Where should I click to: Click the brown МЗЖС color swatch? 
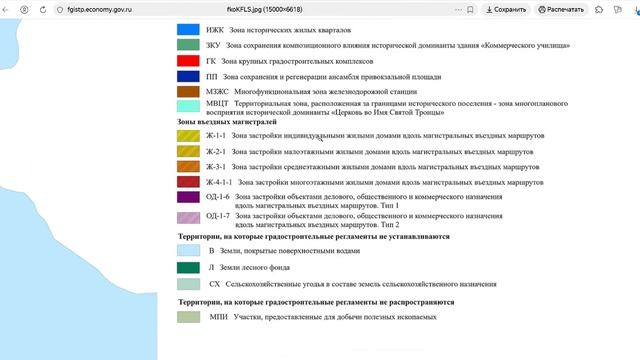[x=188, y=91]
